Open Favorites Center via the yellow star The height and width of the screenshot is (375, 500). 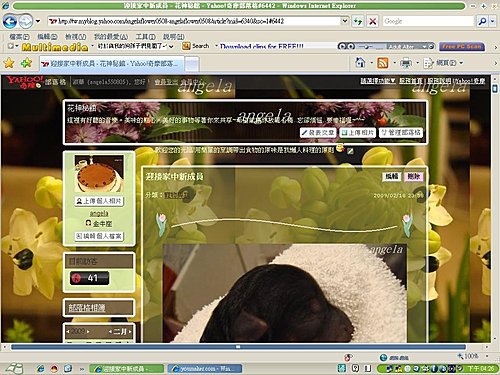coord(9,63)
